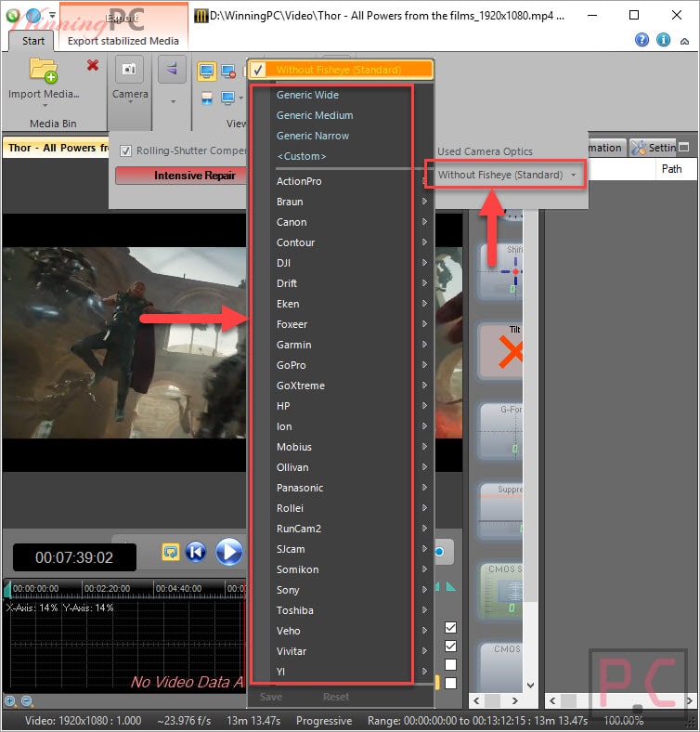This screenshot has width=700, height=732.
Task: Open the green CMOS S panel
Action: 500,591
